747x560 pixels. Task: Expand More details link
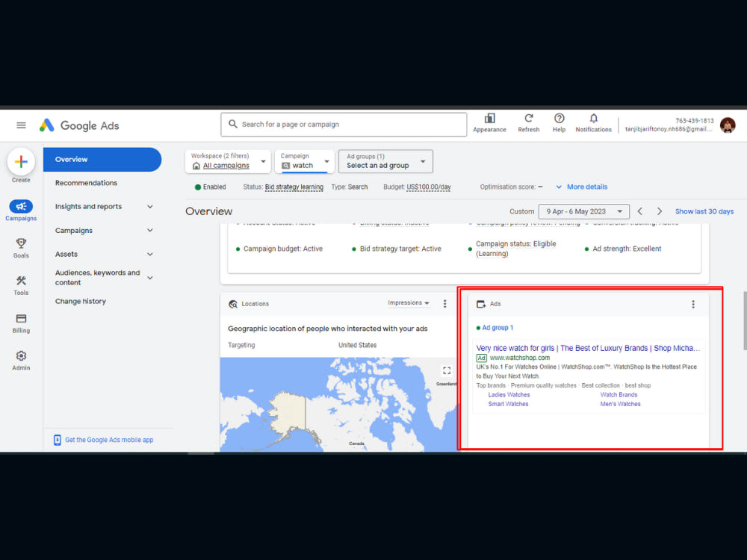[x=581, y=187]
